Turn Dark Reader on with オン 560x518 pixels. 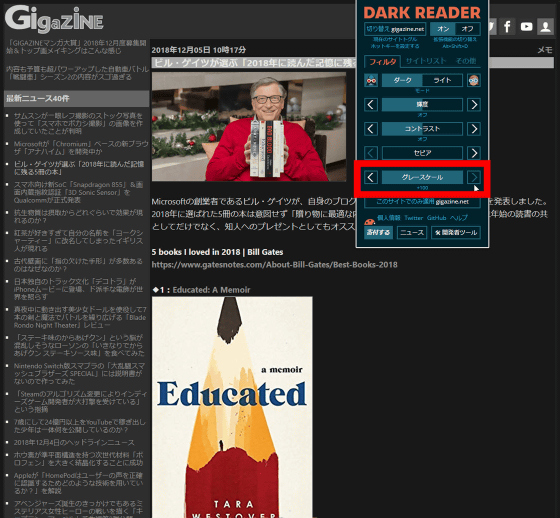tap(443, 29)
